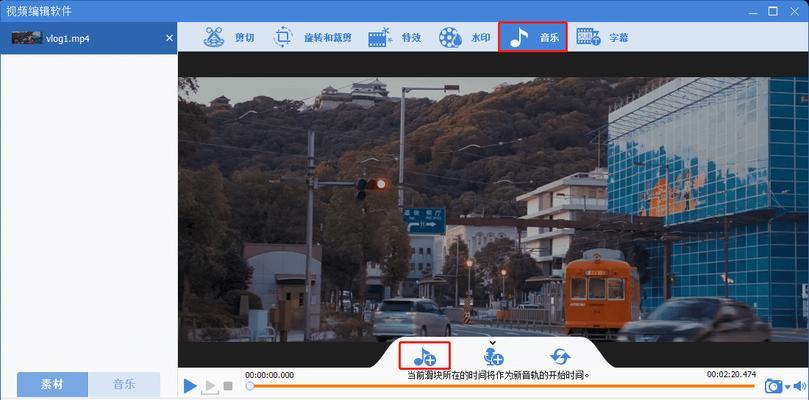Open the snapshot options dropdown arrow
The height and width of the screenshot is (400, 809).
click(787, 387)
